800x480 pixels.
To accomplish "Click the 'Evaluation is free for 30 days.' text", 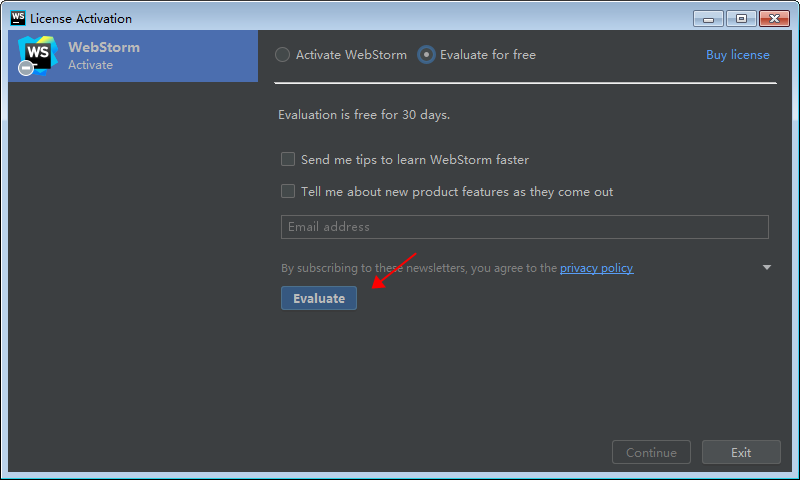I will 364,115.
